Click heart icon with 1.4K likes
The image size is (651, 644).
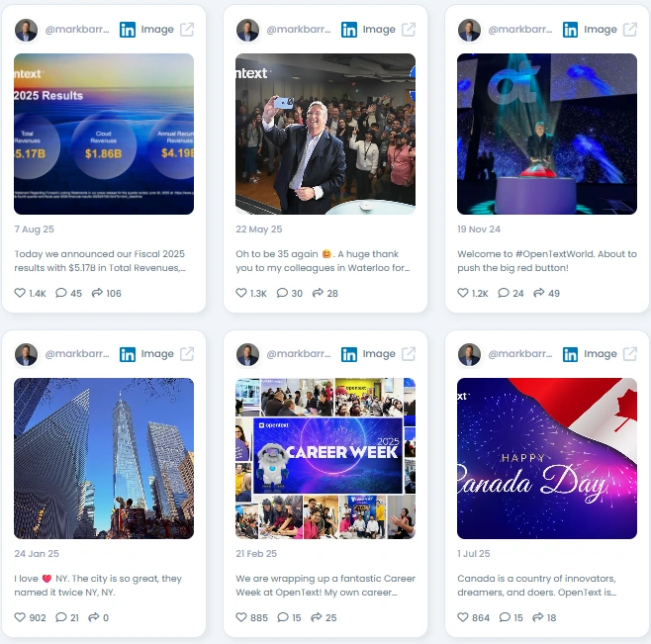point(20,293)
